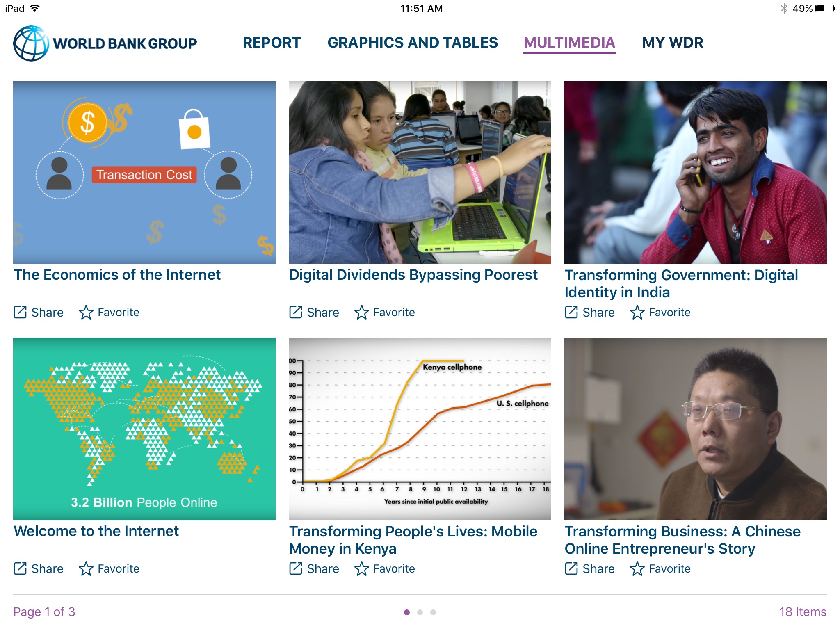840x630 pixels.
Task: Jump to second page via pagination dot
Action: [x=420, y=612]
